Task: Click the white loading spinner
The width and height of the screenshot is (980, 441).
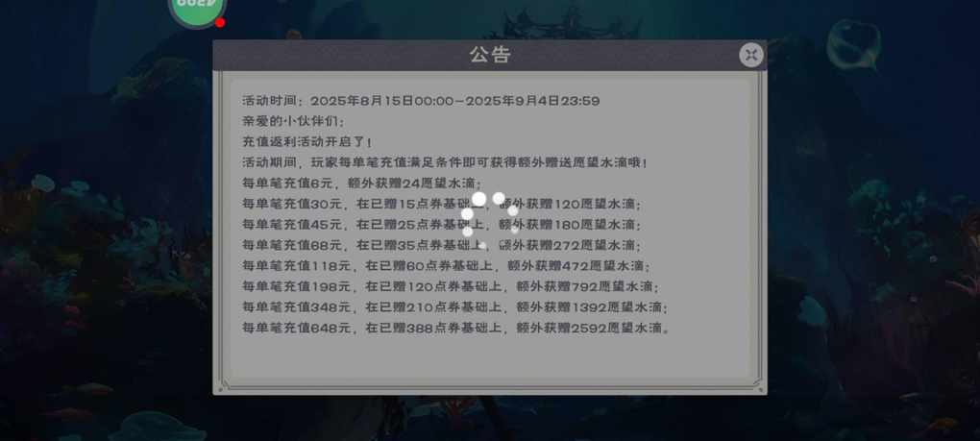Action: [491, 220]
